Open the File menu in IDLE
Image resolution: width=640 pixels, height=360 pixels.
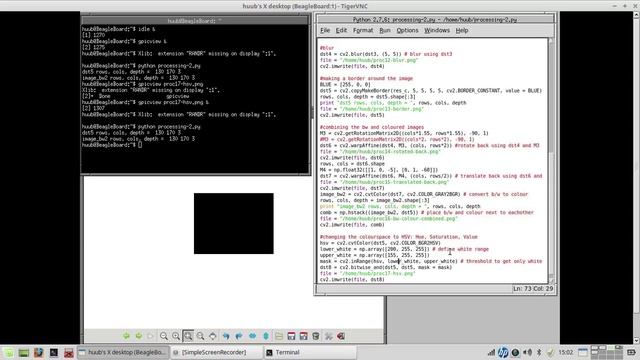[x=325, y=30]
